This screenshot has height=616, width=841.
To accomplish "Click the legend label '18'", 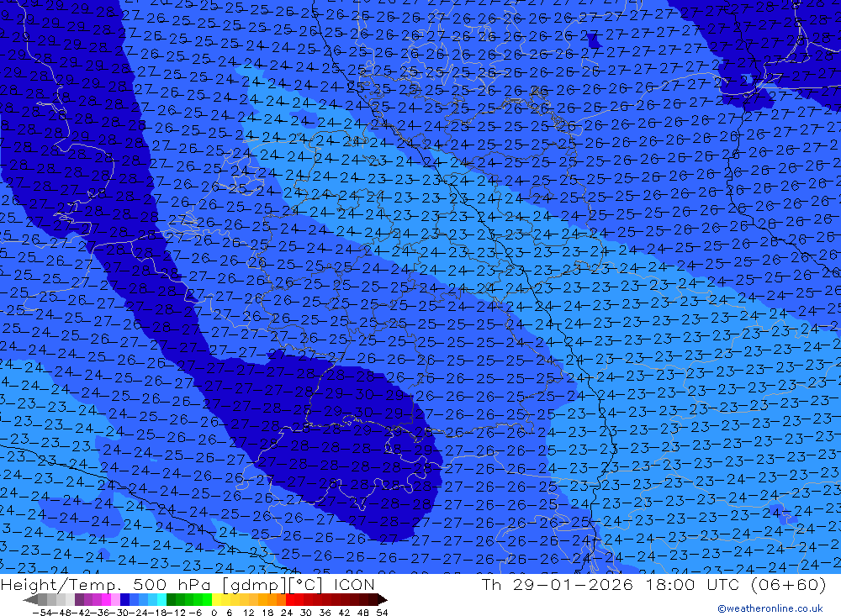I will tap(267, 613).
